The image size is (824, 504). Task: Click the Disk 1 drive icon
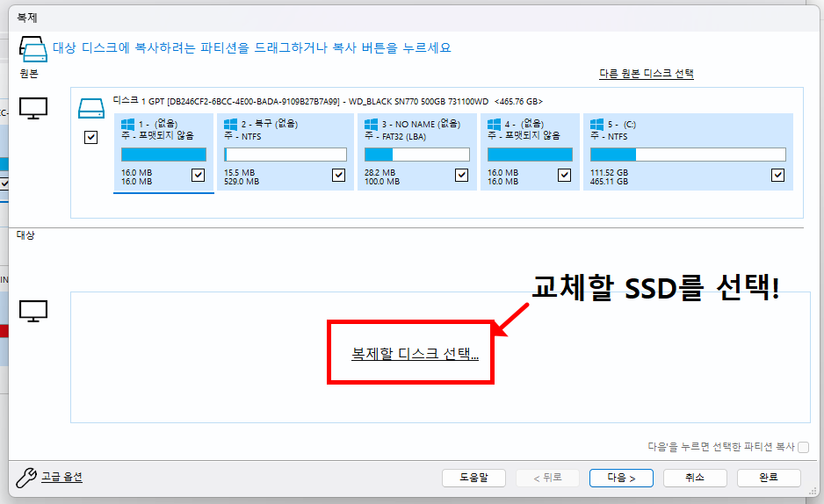tap(90, 108)
